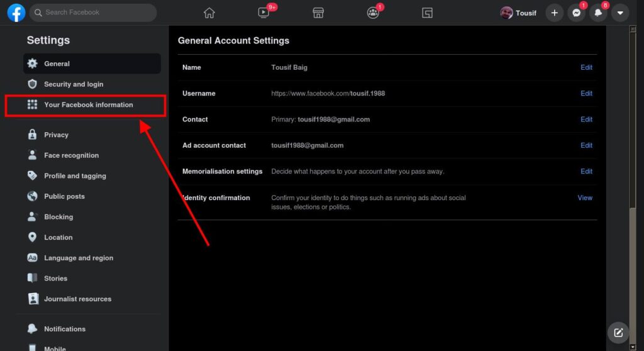Open Blocking settings
644x351 pixels.
point(92,217)
